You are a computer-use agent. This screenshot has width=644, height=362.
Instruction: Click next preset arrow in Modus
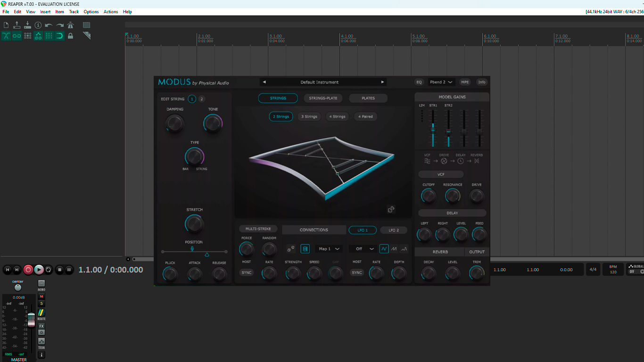tap(382, 82)
